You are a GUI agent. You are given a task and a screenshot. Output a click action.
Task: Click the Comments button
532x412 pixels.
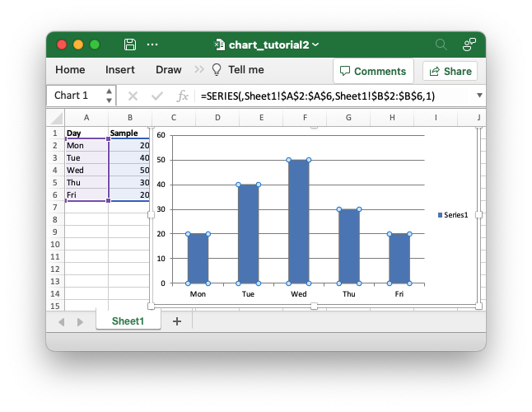pos(373,71)
